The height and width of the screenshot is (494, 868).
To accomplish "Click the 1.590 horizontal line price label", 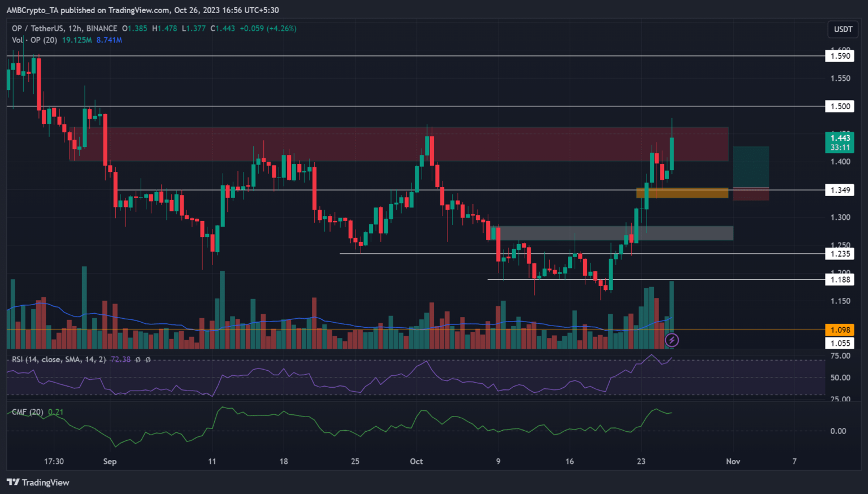I will (840, 56).
